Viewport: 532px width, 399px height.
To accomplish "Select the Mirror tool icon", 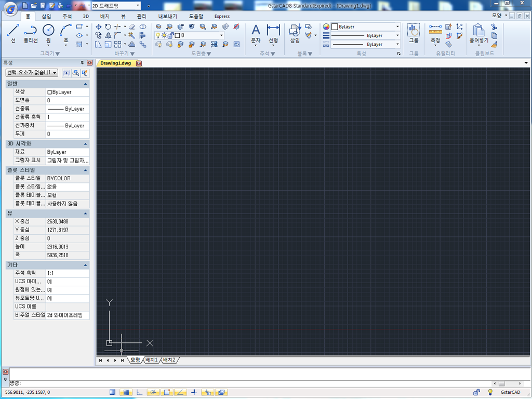I will pyautogui.click(x=108, y=35).
